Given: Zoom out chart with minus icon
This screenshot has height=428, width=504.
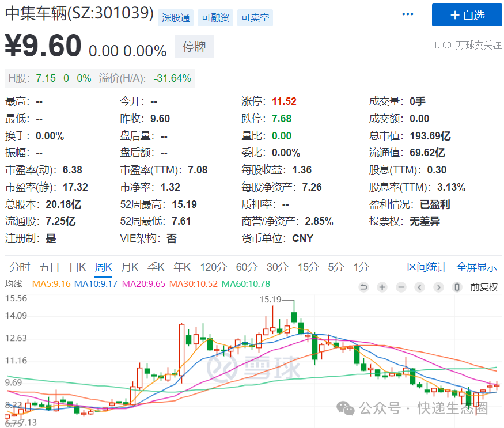Looking at the screenshot, I should [401, 287].
